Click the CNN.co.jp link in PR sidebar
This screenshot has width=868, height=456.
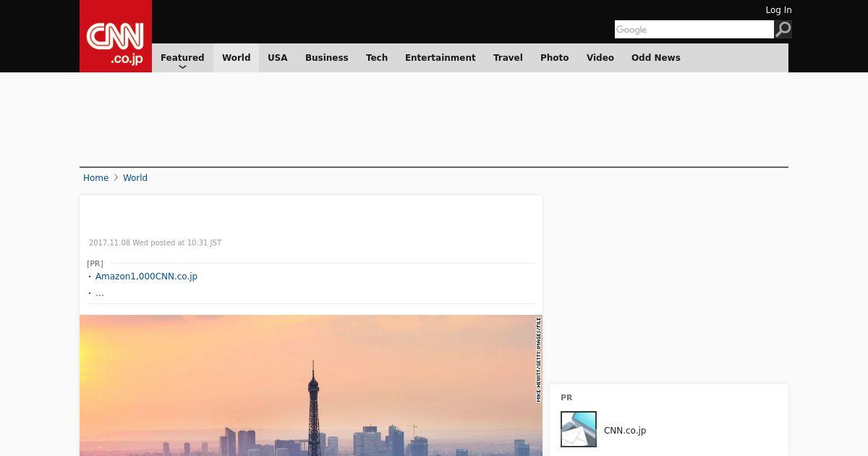tap(625, 431)
